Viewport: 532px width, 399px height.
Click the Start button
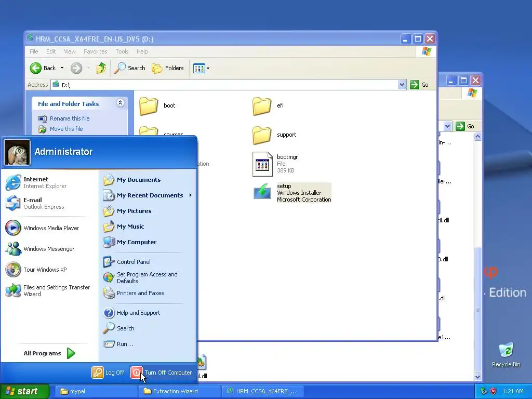[x=24, y=391]
